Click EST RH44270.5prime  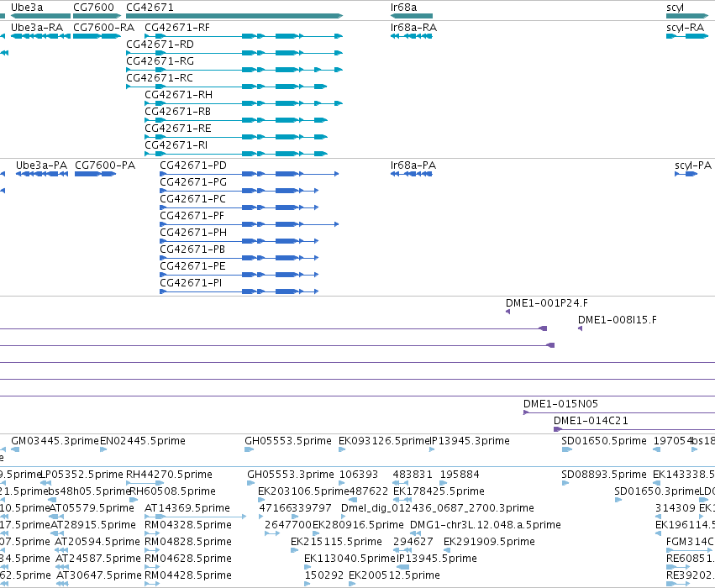[169, 475]
